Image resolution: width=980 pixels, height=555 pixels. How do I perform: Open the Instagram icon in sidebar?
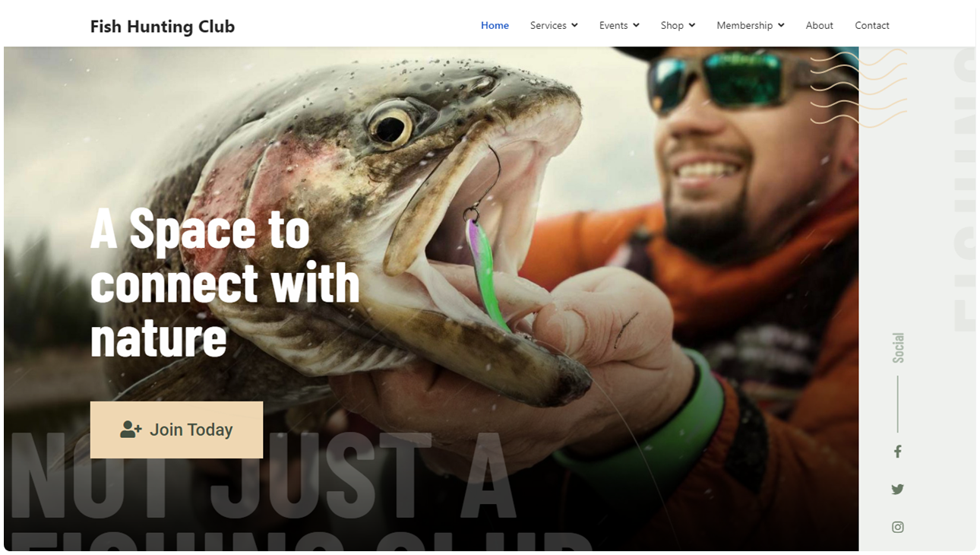[897, 527]
